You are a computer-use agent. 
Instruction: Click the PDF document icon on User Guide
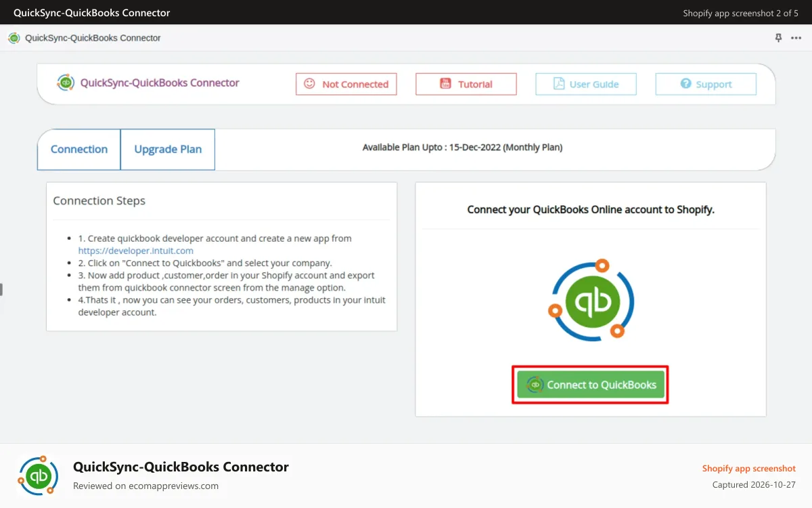pyautogui.click(x=559, y=84)
